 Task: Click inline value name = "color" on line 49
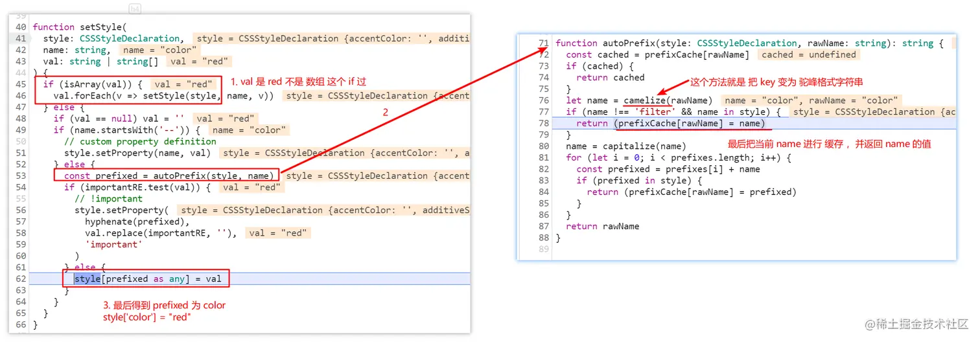[248, 130]
